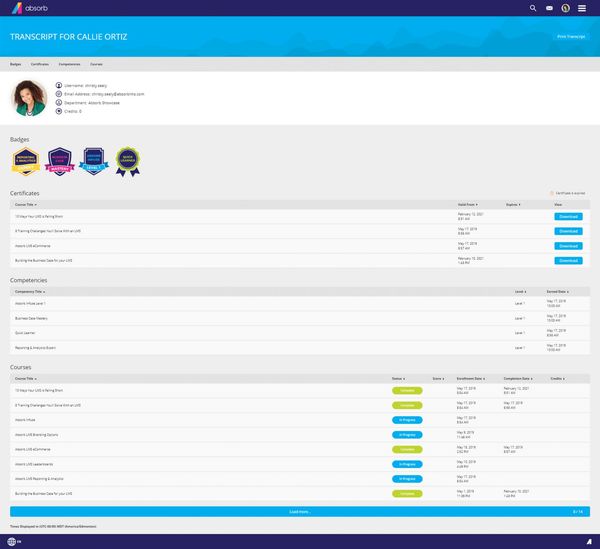Image resolution: width=600 pixels, height=549 pixels.
Task: Click the Email Address icon in profile details
Action: coord(59,94)
